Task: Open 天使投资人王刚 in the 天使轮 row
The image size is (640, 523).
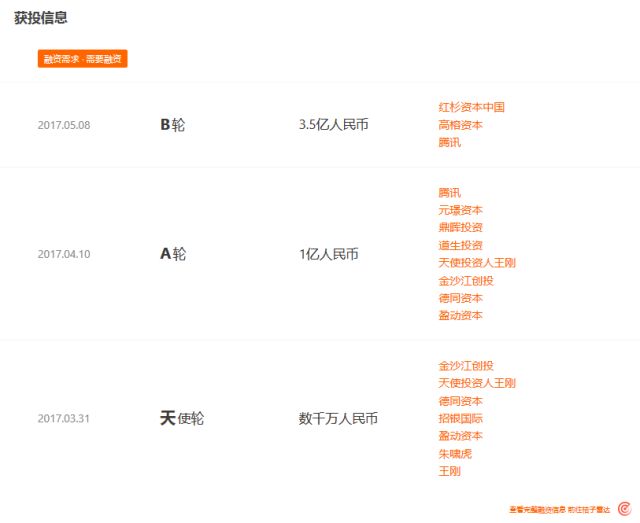Action: (x=477, y=383)
